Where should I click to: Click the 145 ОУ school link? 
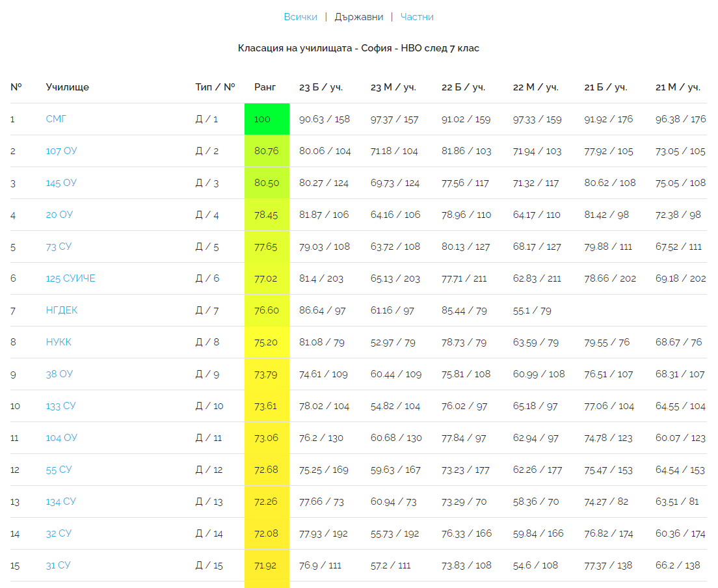point(61,183)
